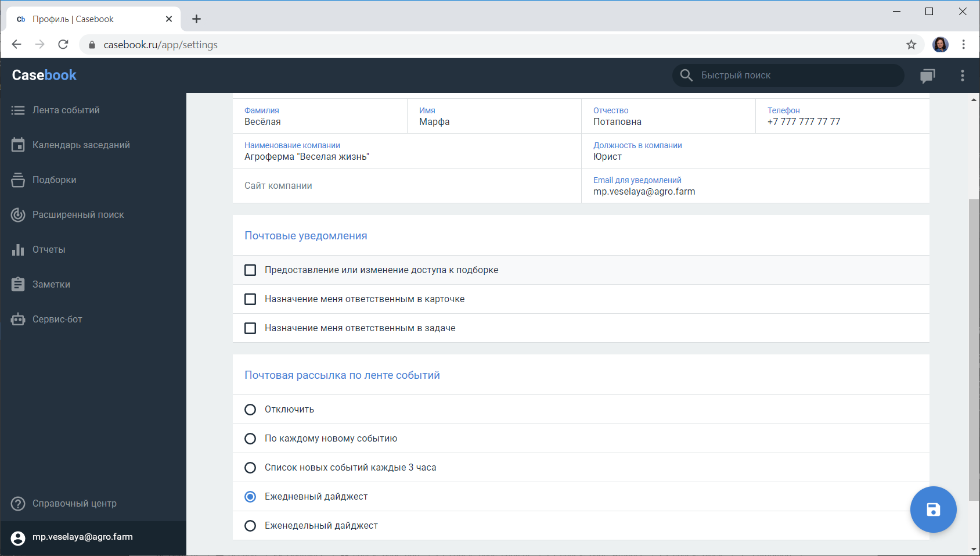Open the chat messages icon in header
The width and height of the screenshot is (980, 556).
[x=928, y=76]
